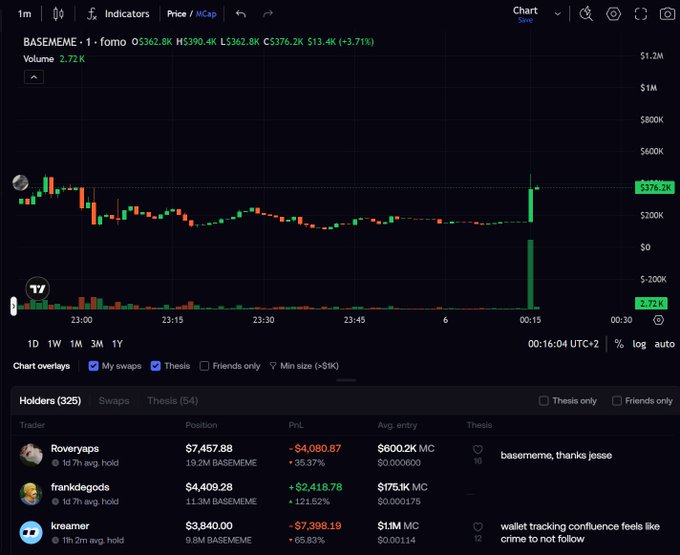Click trader name frankdegods
Image resolution: width=680 pixels, height=555 pixels.
click(x=80, y=487)
